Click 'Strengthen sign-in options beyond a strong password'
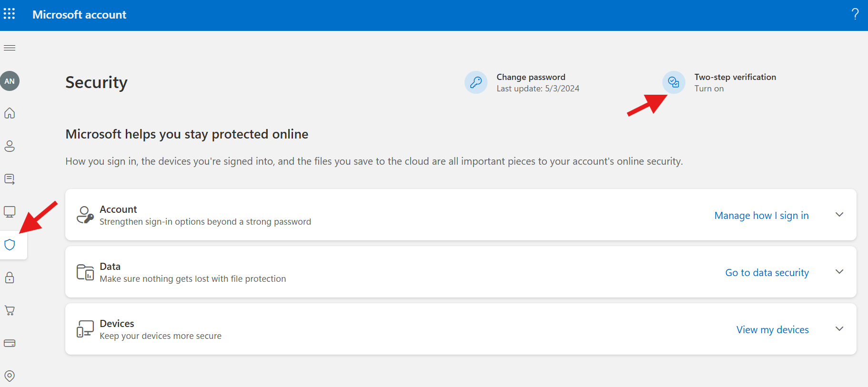 [x=205, y=222]
